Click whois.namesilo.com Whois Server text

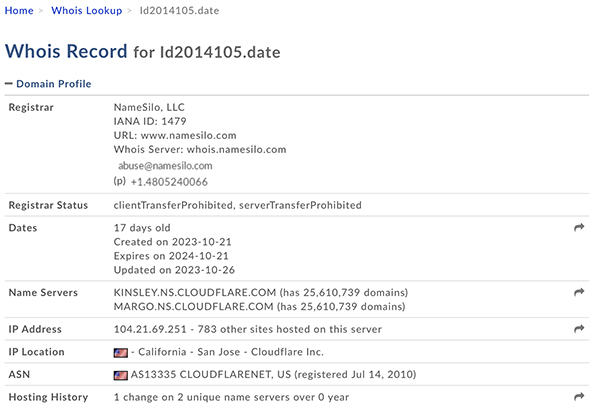pyautogui.click(x=236, y=150)
